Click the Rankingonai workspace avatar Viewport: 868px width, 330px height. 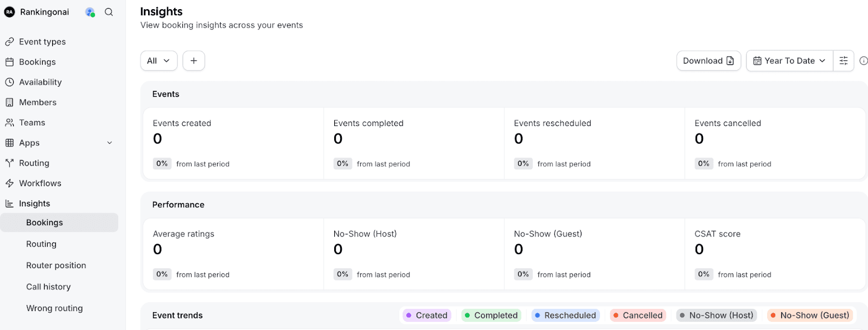coord(9,11)
